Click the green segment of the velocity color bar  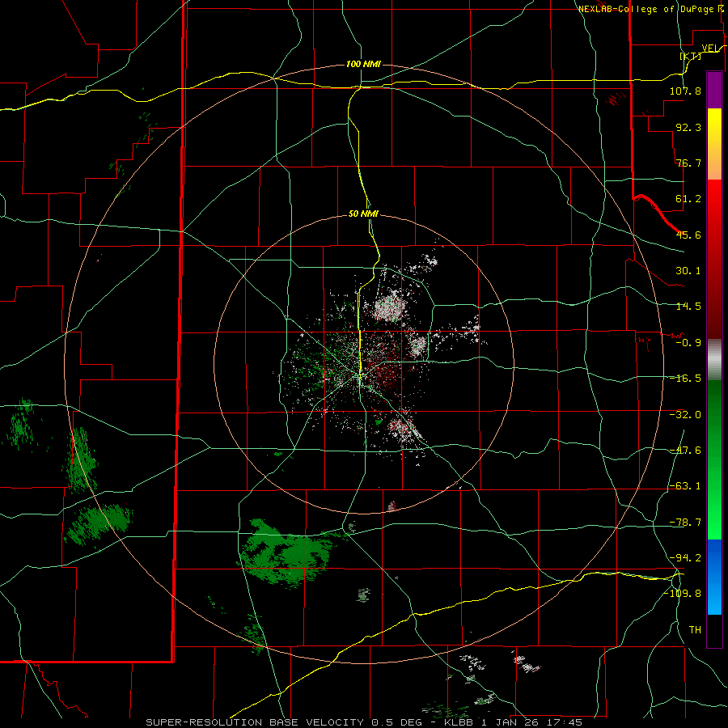714,459
